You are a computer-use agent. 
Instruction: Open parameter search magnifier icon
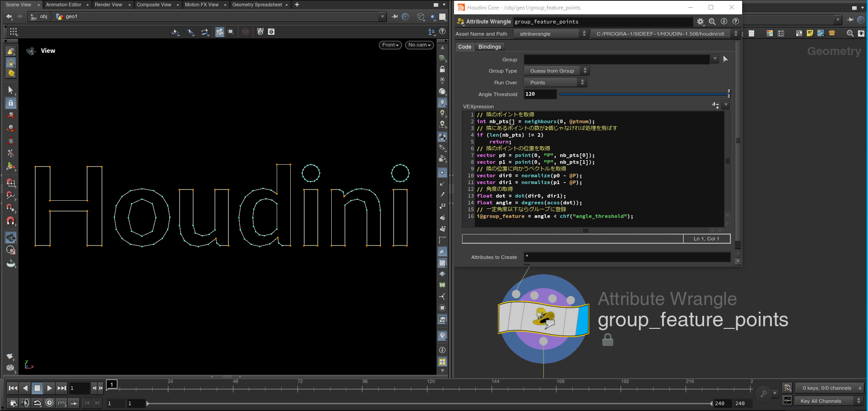click(x=712, y=22)
